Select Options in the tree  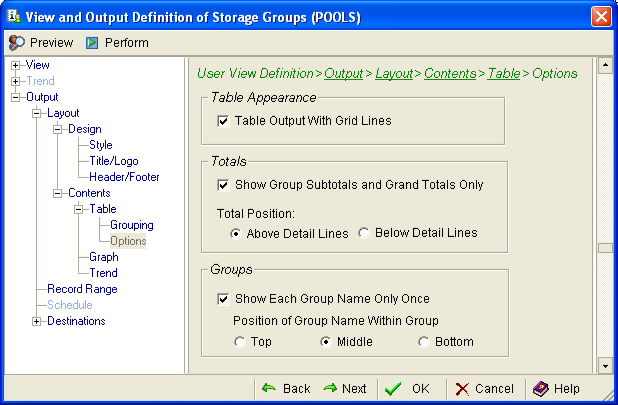click(x=128, y=241)
